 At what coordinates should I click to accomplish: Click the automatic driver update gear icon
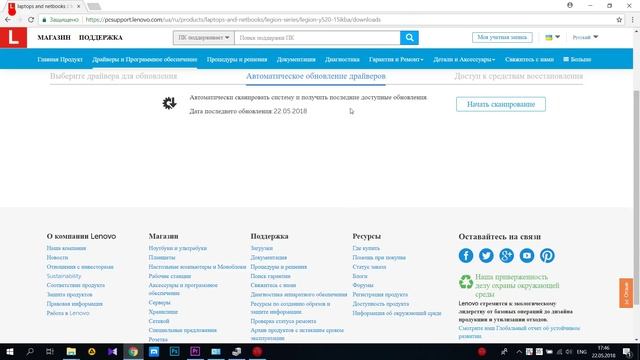tap(169, 103)
